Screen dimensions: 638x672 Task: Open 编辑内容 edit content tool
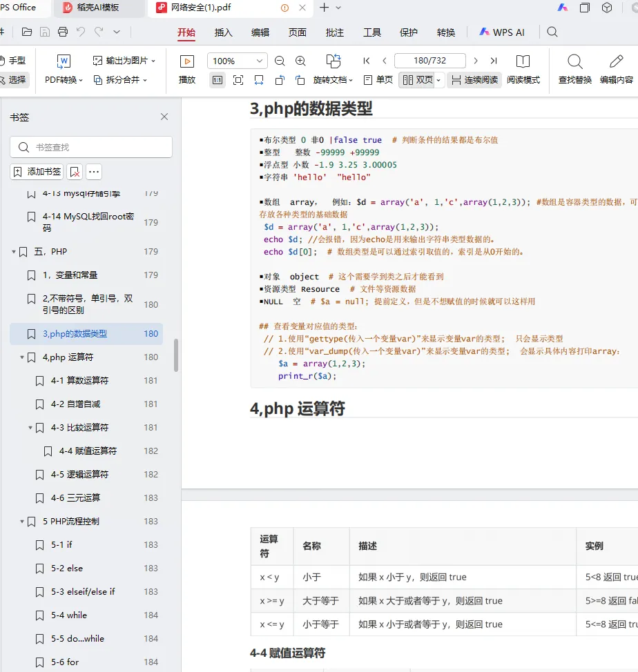point(616,70)
